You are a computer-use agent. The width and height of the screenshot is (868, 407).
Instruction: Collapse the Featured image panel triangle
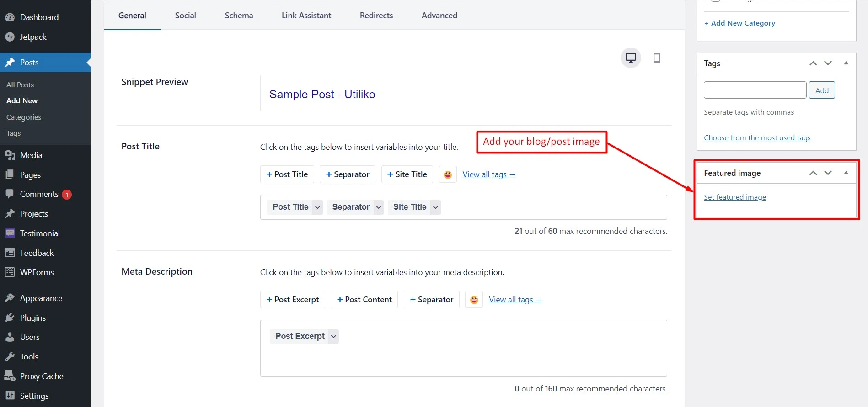point(846,173)
